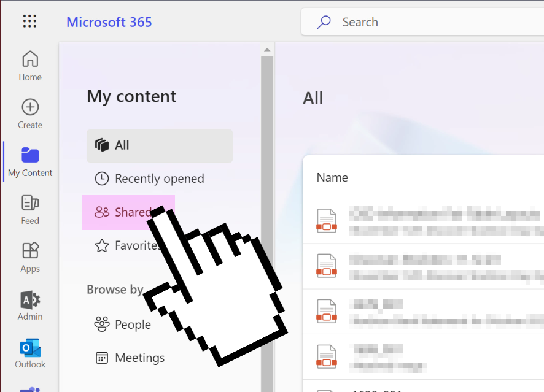Open the app launcher waffle icon
The height and width of the screenshot is (392, 544).
click(x=29, y=21)
